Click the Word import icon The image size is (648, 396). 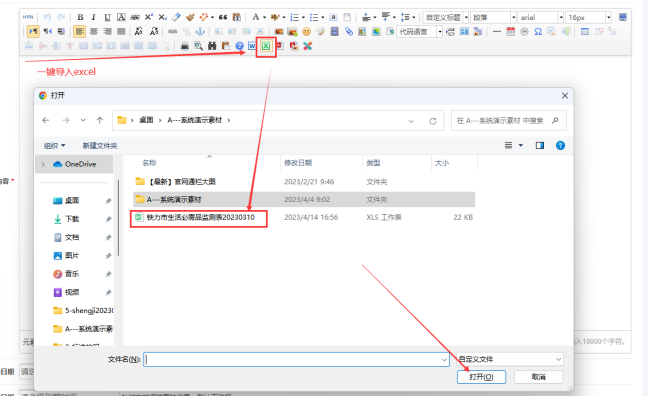(252, 46)
